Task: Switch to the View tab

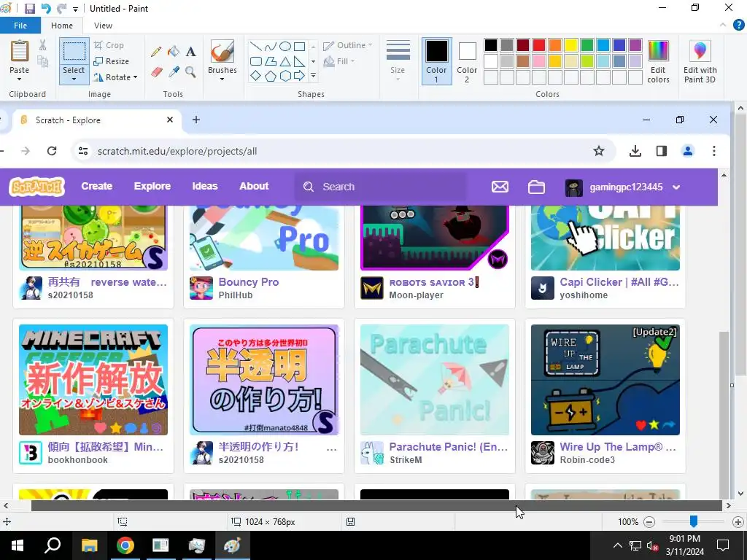Action: (x=103, y=26)
